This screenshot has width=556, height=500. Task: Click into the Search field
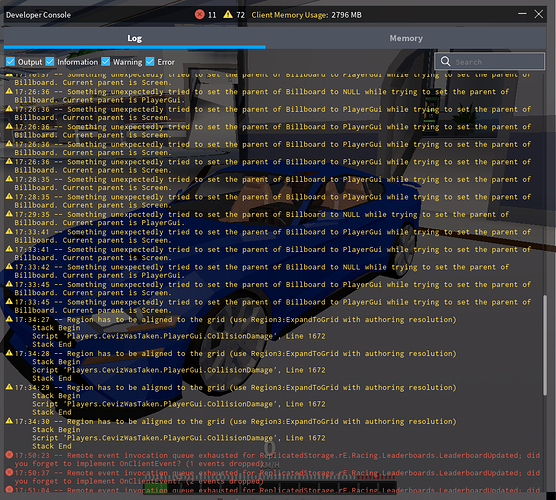(x=490, y=62)
